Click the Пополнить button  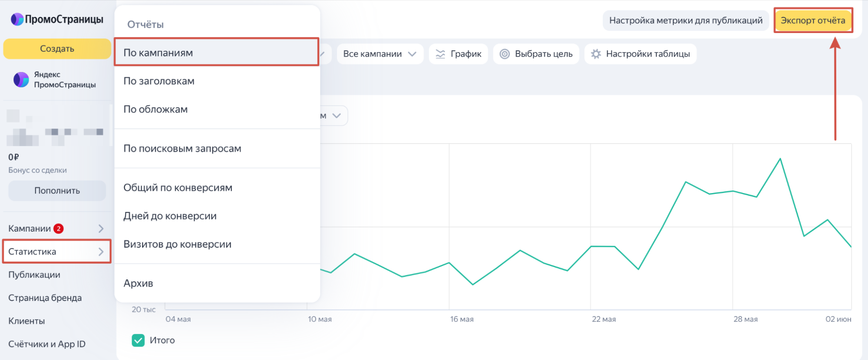point(57,191)
